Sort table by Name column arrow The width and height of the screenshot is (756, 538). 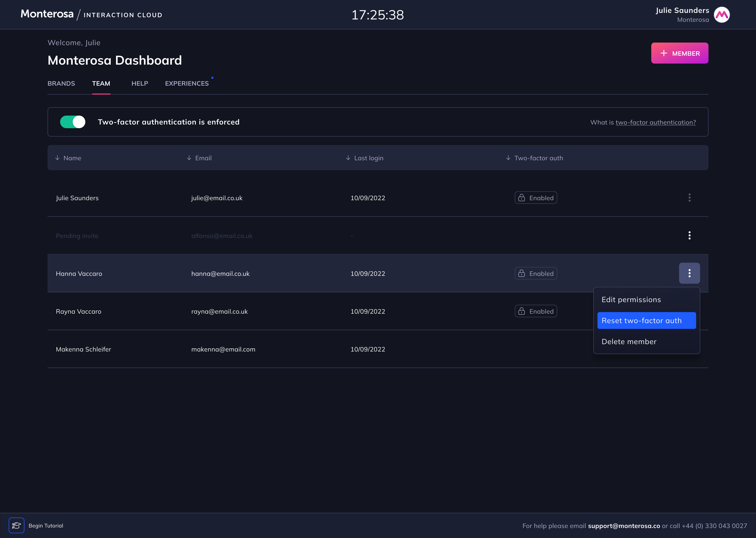57,158
